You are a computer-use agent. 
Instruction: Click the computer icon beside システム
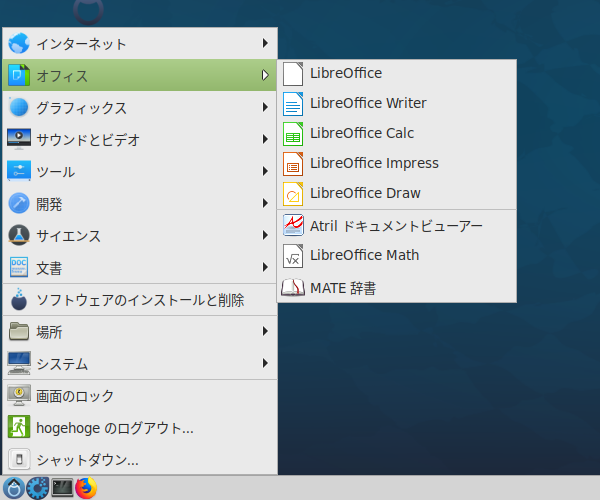19,363
